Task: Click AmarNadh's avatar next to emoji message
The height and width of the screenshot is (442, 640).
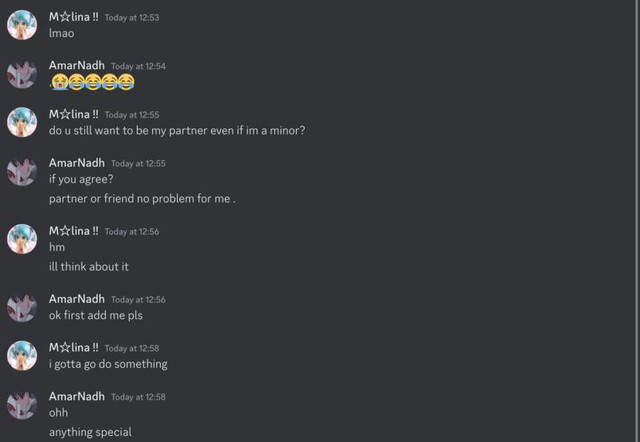Action: pos(22,73)
